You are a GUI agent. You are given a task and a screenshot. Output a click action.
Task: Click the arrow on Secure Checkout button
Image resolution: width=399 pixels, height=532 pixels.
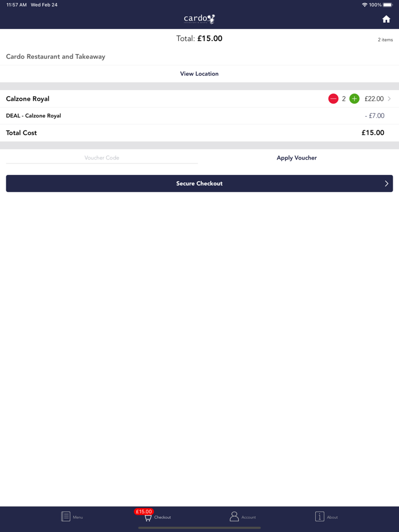pyautogui.click(x=386, y=183)
